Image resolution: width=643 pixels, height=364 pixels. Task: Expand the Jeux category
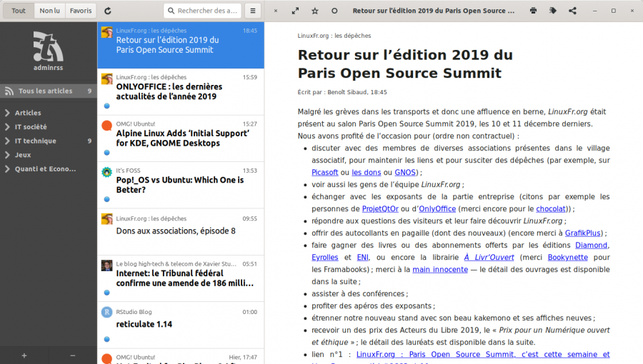coord(7,155)
